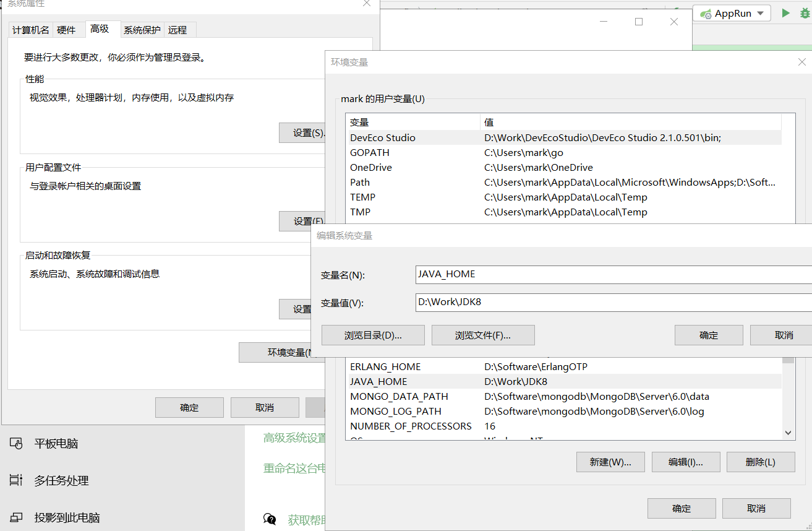Select the GOPATH user variable row

[x=564, y=152]
